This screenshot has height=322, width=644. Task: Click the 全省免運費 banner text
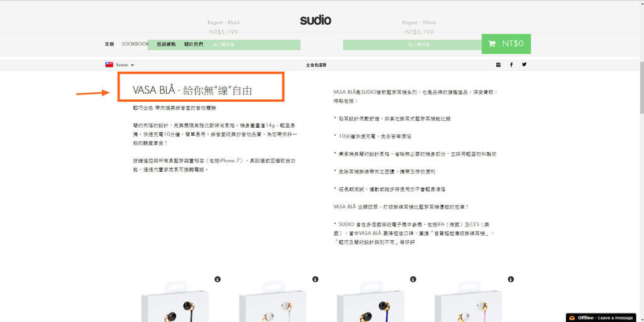tap(316, 65)
